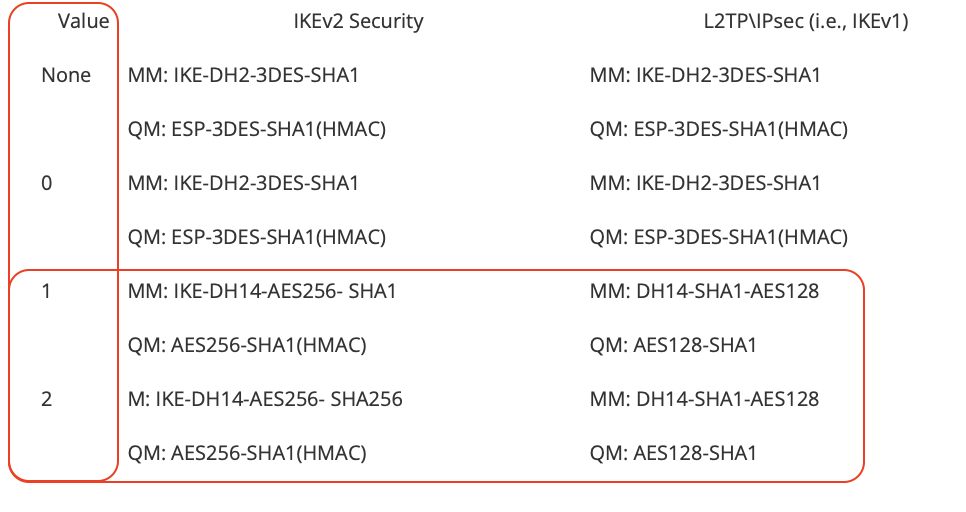Click the L2TP\IPsec (i.e., IKEv1) header

806,22
